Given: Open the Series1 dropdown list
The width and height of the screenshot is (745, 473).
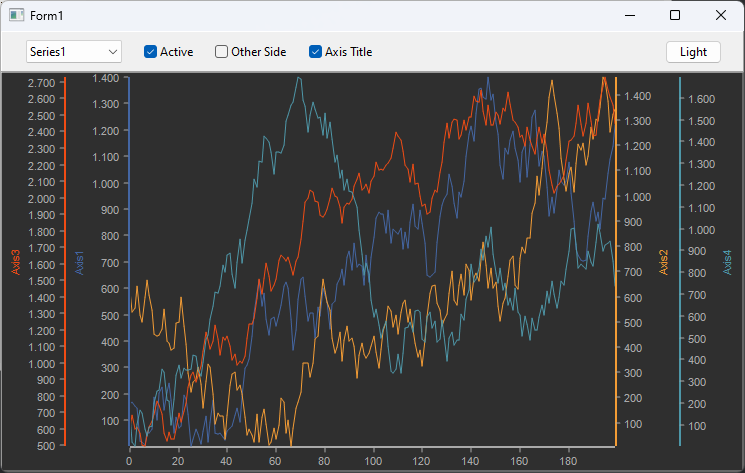Looking at the screenshot, I should pos(74,52).
